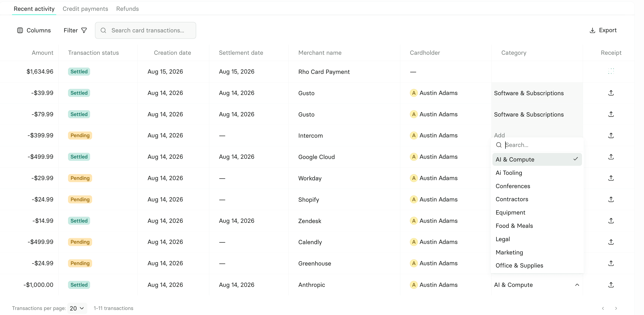Image resolution: width=644 pixels, height=315 pixels.
Task: Click the Receipt column header
Action: point(611,53)
